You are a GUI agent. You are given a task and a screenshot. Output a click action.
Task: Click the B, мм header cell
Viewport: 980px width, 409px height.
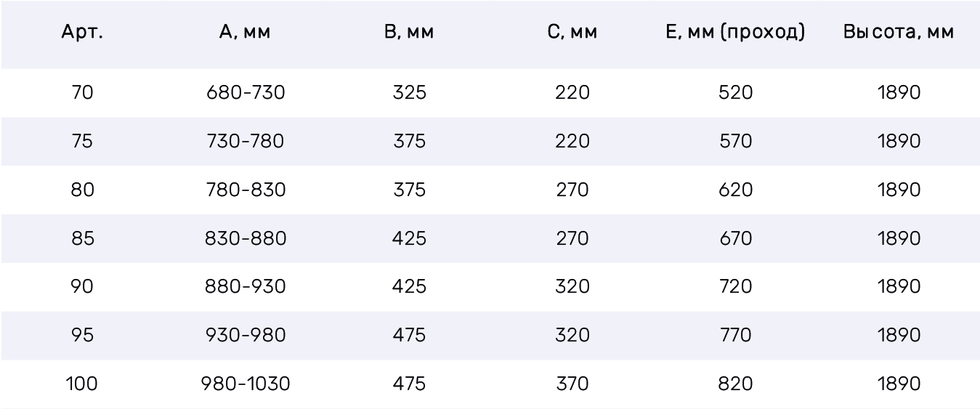409,33
